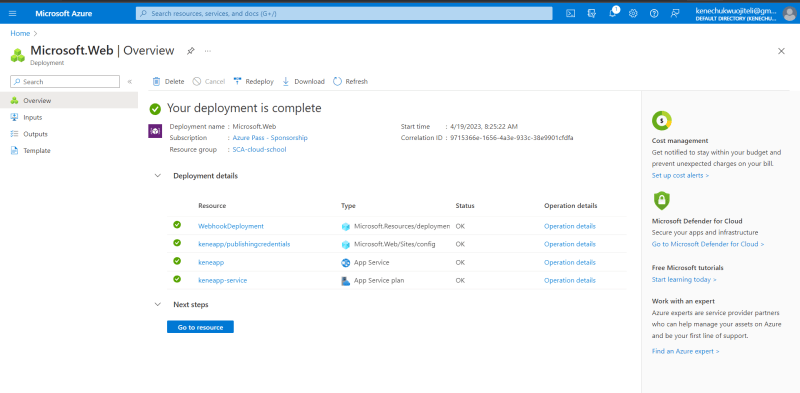
Task: Open the Help question mark icon
Action: 654,13
